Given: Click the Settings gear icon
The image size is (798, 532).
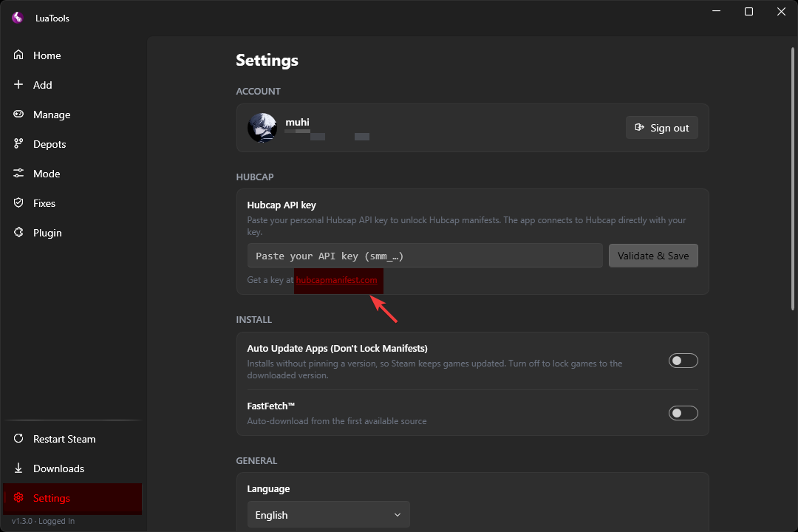Looking at the screenshot, I should coord(18,497).
